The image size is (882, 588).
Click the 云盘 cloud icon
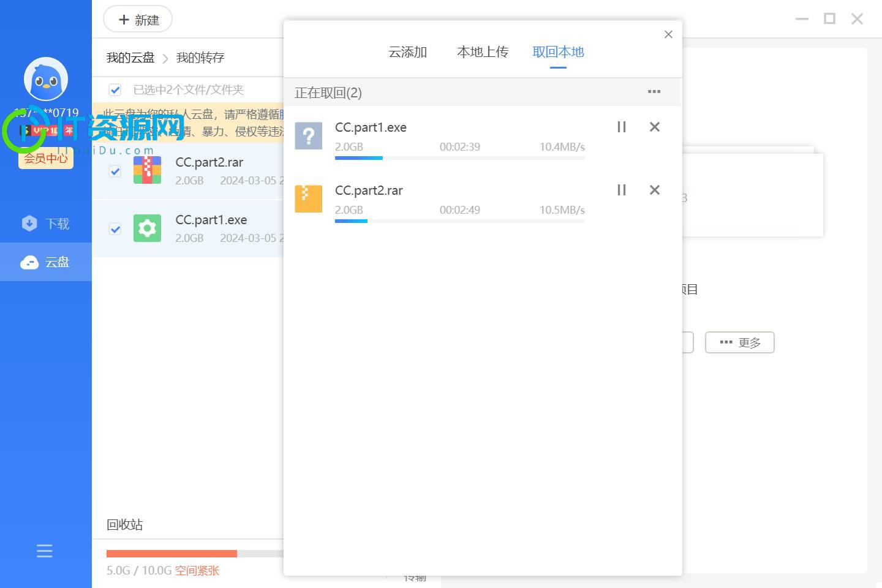[29, 262]
